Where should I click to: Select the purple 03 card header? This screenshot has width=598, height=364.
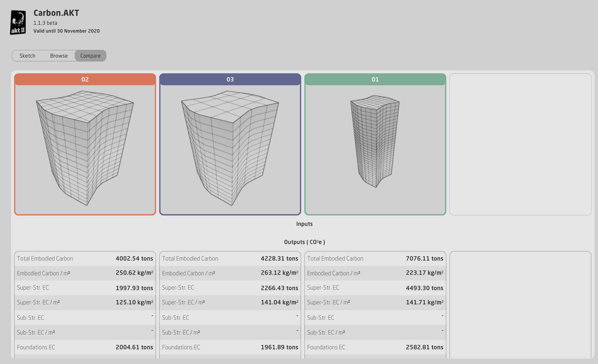coord(230,79)
